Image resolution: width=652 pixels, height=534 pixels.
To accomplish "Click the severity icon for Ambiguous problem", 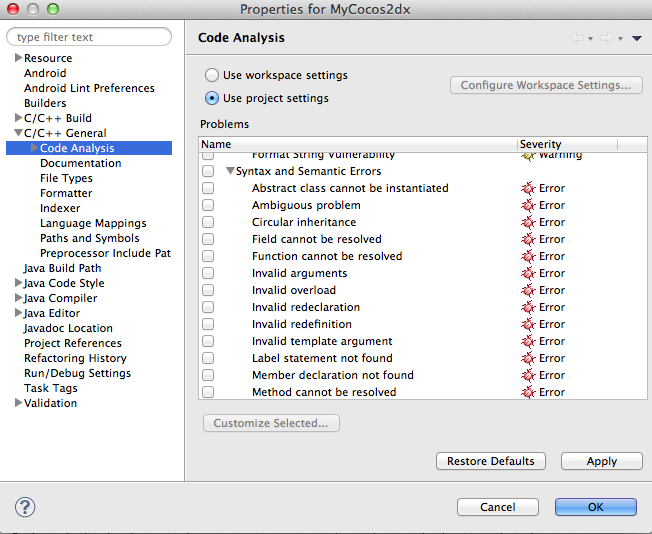I will pyautogui.click(x=528, y=205).
